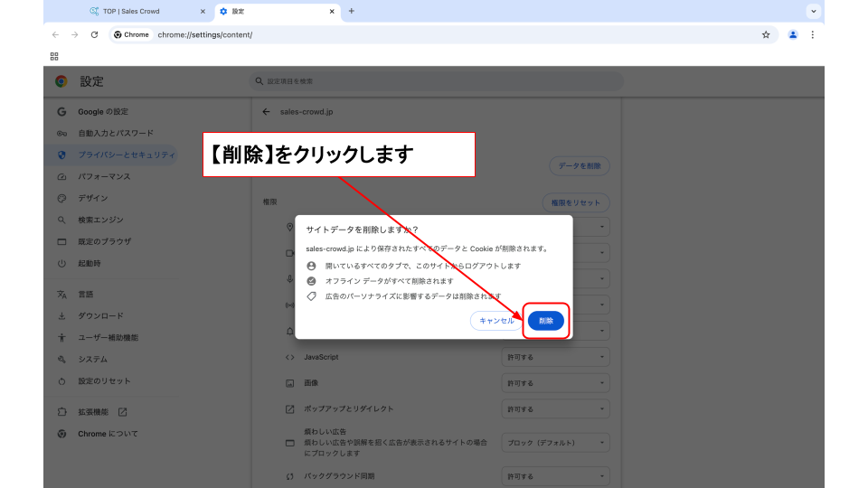Open the Chrome three-dot menu
The image size is (868, 488).
click(x=812, y=34)
